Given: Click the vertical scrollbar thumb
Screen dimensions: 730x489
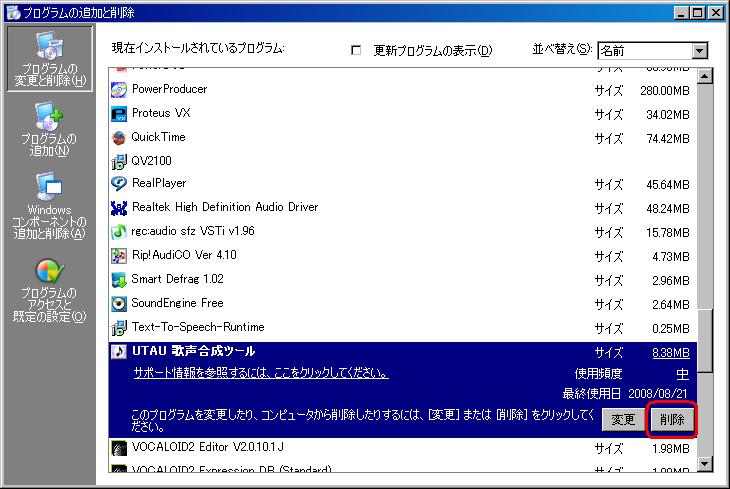Looking at the screenshot, I should [705, 340].
